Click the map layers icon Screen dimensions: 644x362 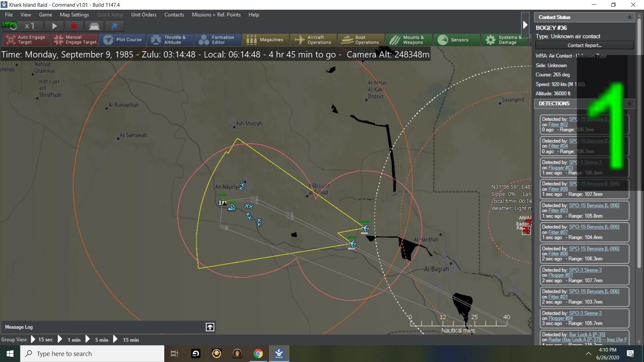pyautogui.click(x=94, y=26)
